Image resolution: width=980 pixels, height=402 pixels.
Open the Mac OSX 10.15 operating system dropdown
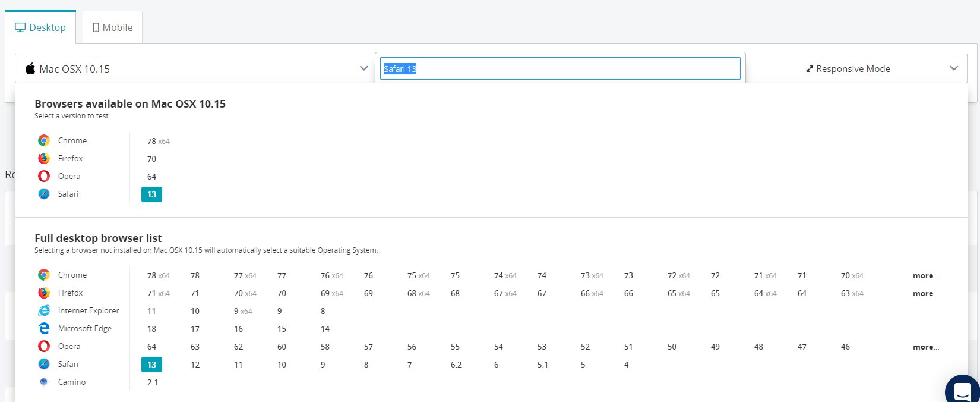(195, 68)
